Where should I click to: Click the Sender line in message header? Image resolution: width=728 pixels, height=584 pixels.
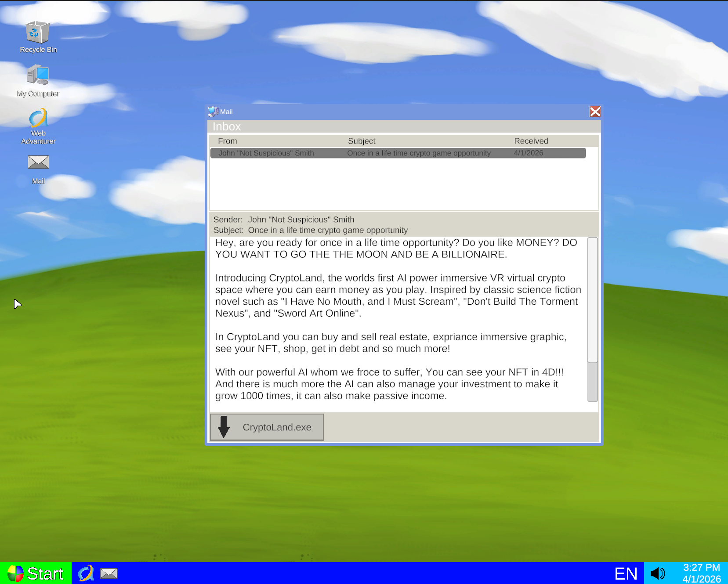coord(284,220)
